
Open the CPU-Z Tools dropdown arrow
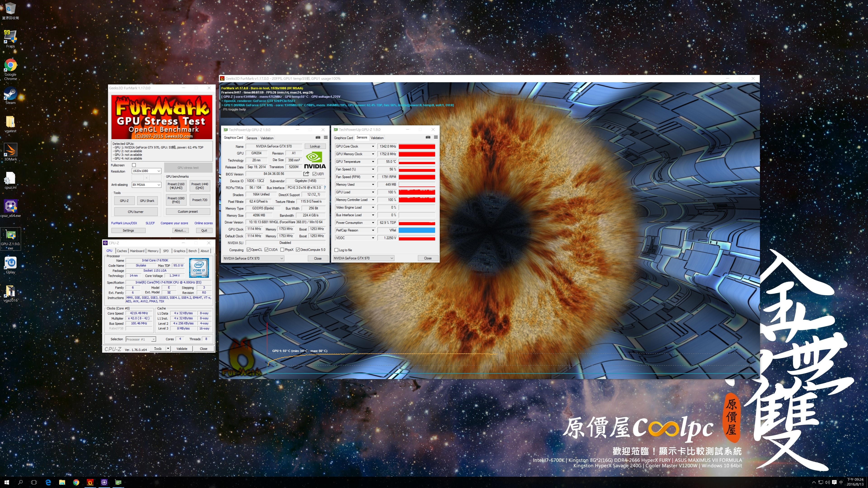click(x=168, y=349)
